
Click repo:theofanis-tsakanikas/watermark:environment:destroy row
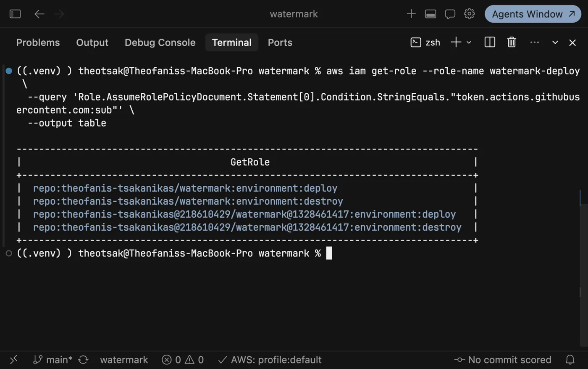click(188, 201)
